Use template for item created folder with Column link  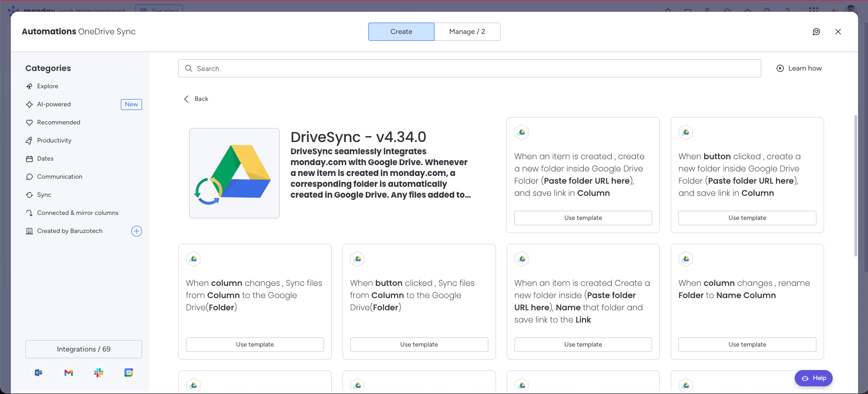(583, 218)
